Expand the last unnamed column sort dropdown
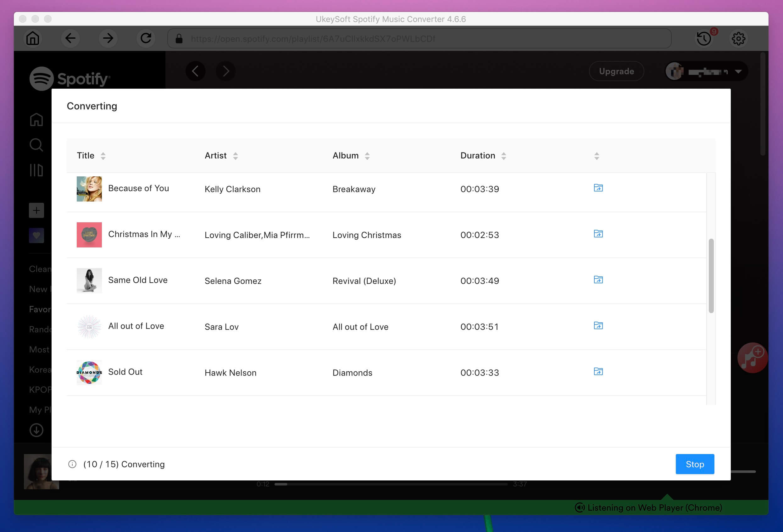The width and height of the screenshot is (783, 532). point(597,155)
